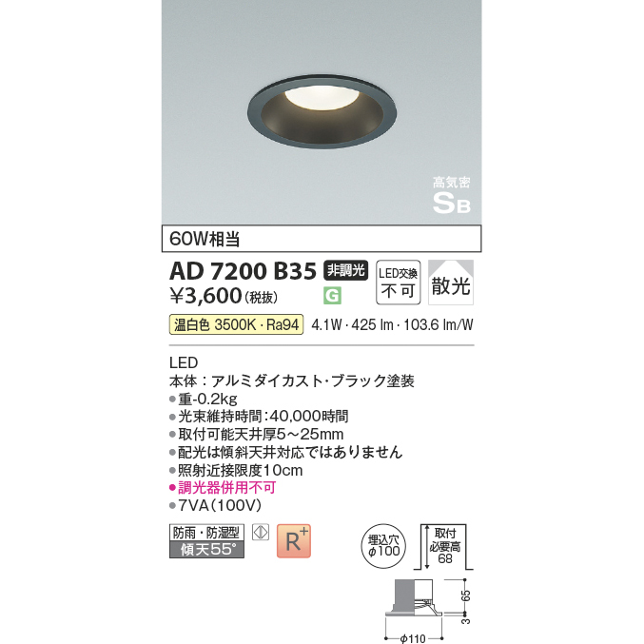Click the pink 調光器併用不可 warning text
The image size is (644, 644).
223,488
